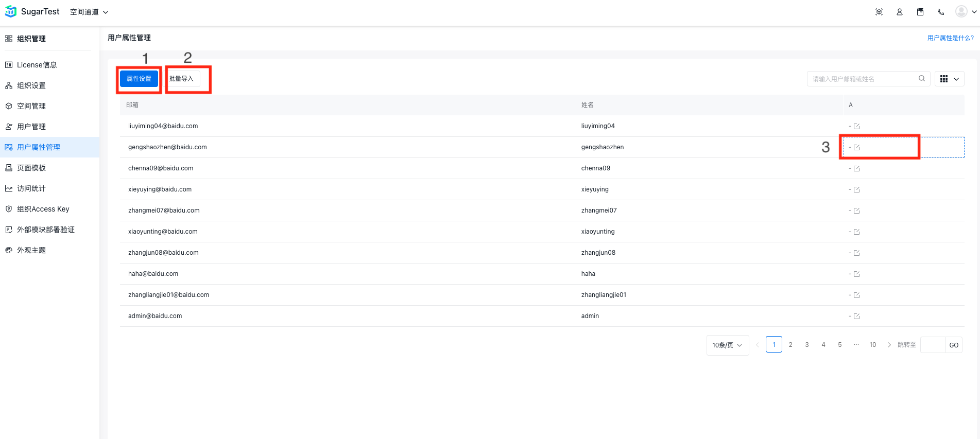The width and height of the screenshot is (980, 439).
Task: Select email zhangmei07@baidu.com
Action: [164, 210]
